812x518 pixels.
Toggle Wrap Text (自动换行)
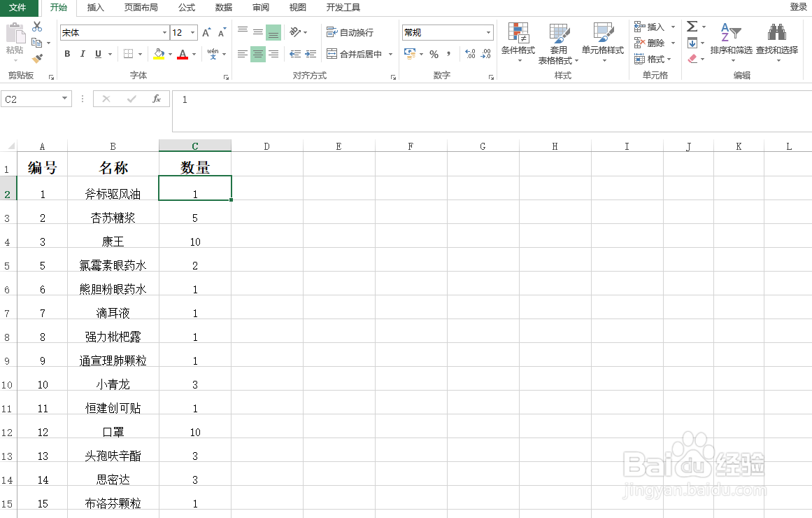(350, 32)
